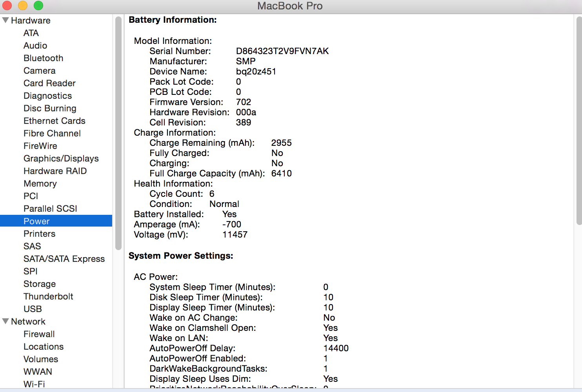Select Camera in the sidebar
The width and height of the screenshot is (582, 392).
tap(39, 71)
